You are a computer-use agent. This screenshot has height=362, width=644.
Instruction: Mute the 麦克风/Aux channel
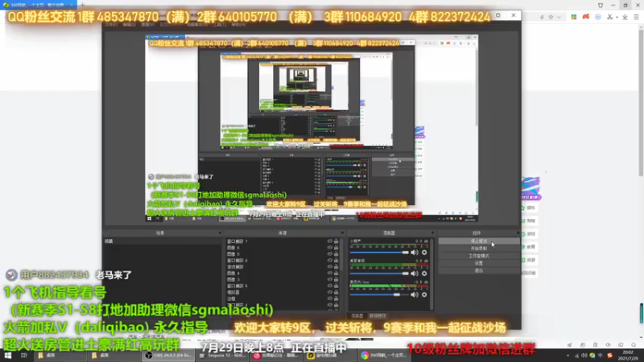[415, 294]
